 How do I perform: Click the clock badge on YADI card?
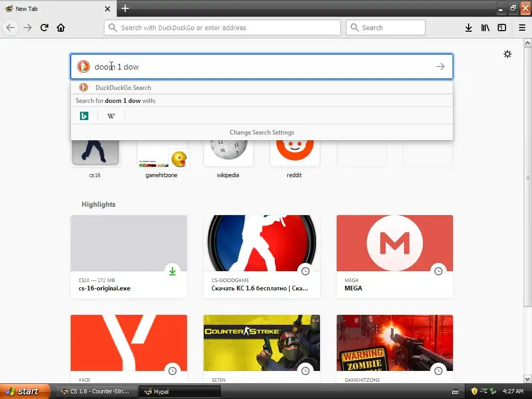pyautogui.click(x=172, y=371)
